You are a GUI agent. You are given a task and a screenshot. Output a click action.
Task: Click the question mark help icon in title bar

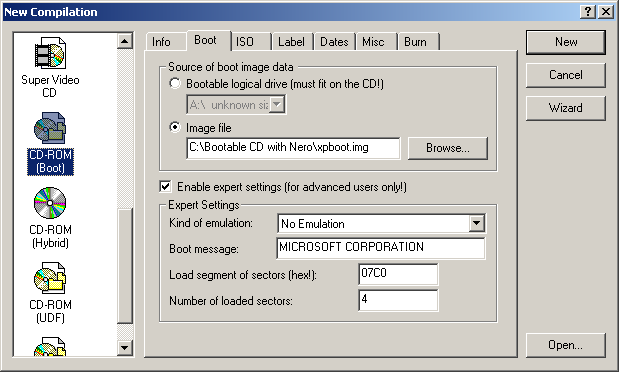point(588,12)
